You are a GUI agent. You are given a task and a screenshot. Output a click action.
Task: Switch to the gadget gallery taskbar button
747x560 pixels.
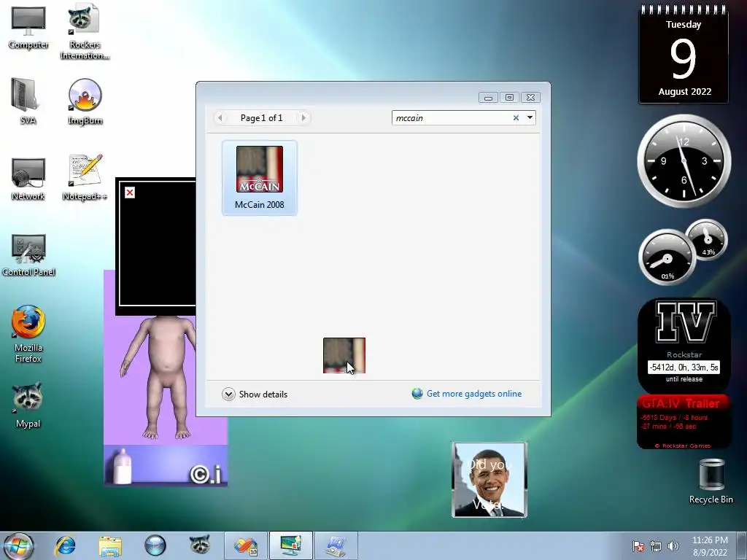click(x=290, y=545)
